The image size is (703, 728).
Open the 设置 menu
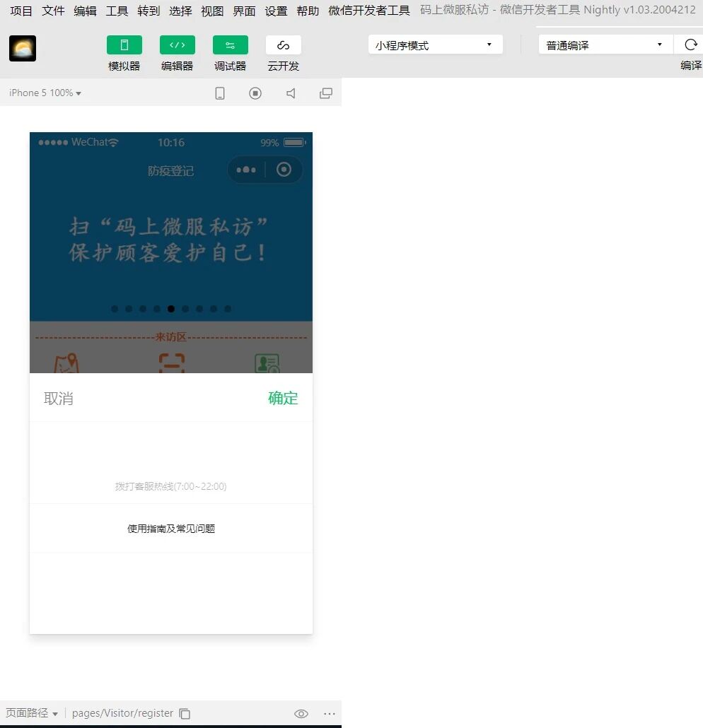click(x=276, y=11)
